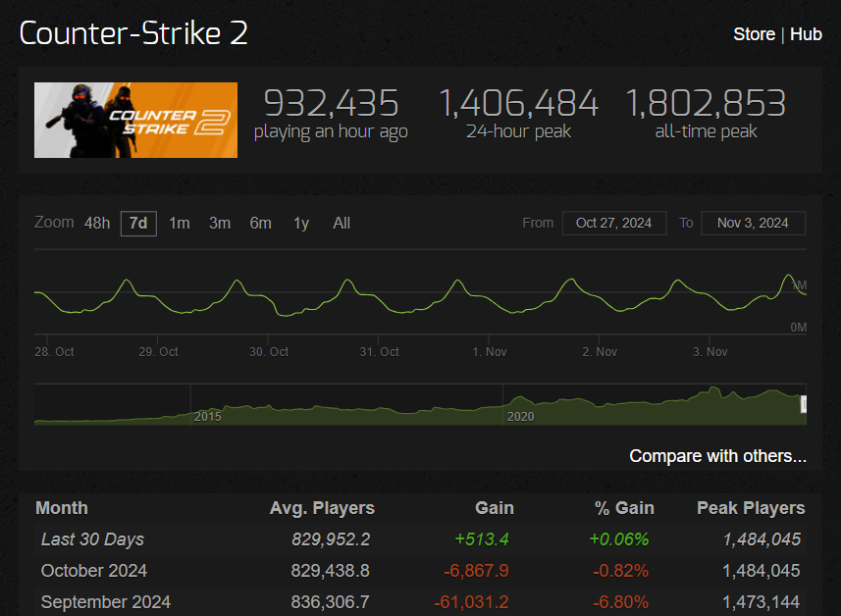This screenshot has height=616, width=841.
Task: Select the 7d zoom range
Action: click(x=138, y=223)
